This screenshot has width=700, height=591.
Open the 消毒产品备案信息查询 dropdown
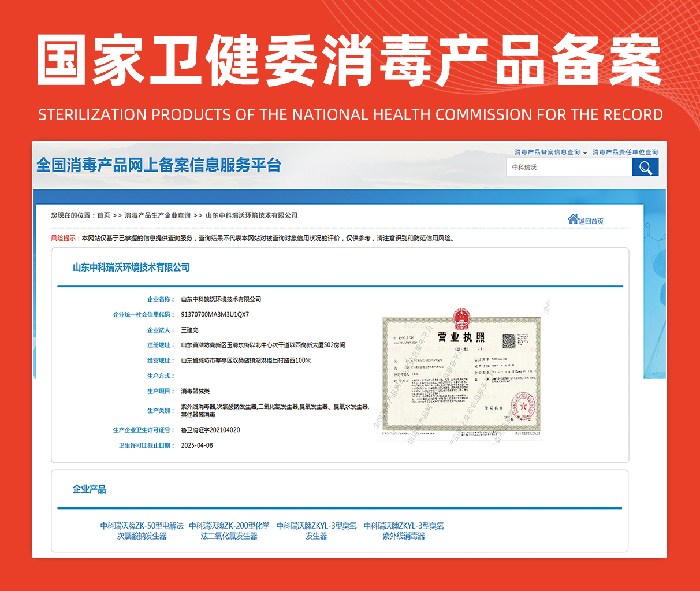[x=550, y=153]
